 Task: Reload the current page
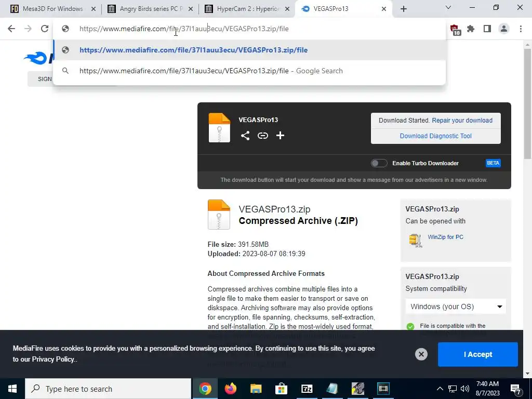pos(45,29)
